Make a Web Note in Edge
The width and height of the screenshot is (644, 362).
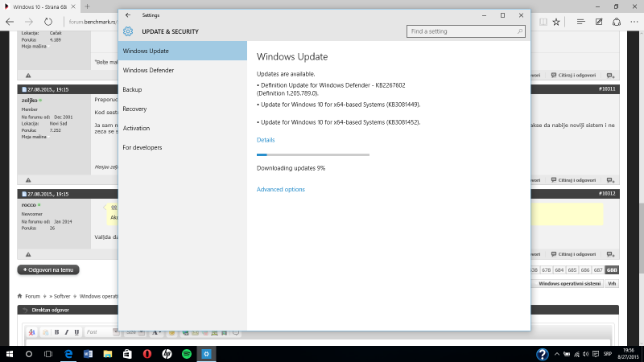coord(599,22)
